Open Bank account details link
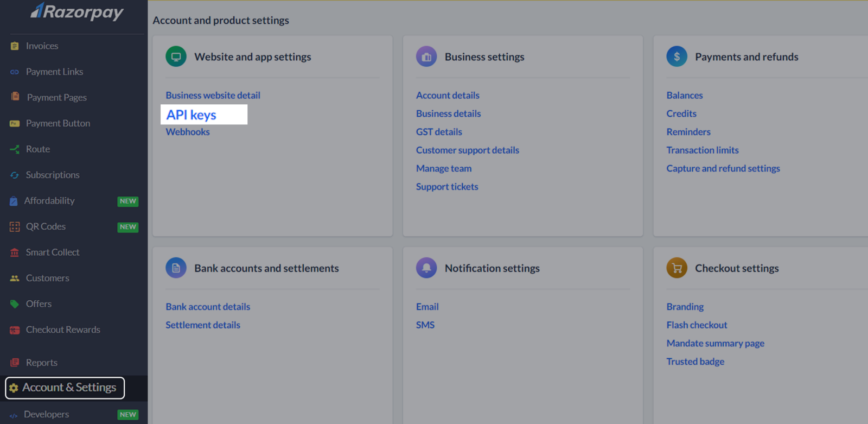 coord(208,307)
